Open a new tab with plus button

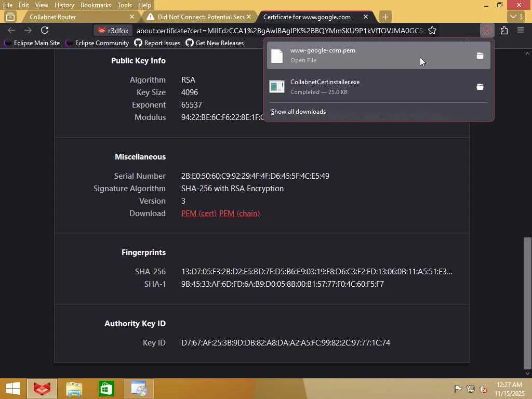click(385, 17)
